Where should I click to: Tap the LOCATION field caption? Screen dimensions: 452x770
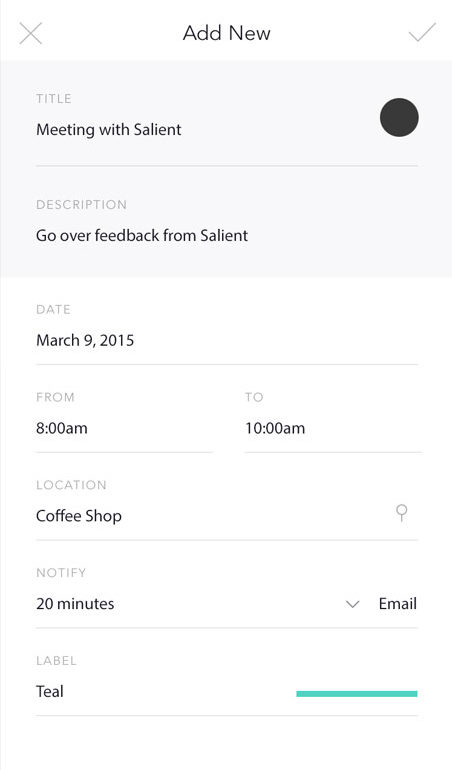[x=71, y=485]
